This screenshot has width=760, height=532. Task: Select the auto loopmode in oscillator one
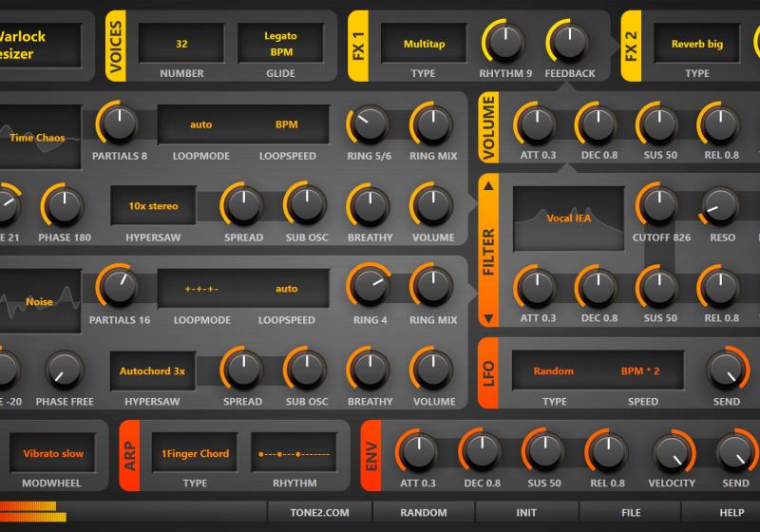click(x=200, y=124)
